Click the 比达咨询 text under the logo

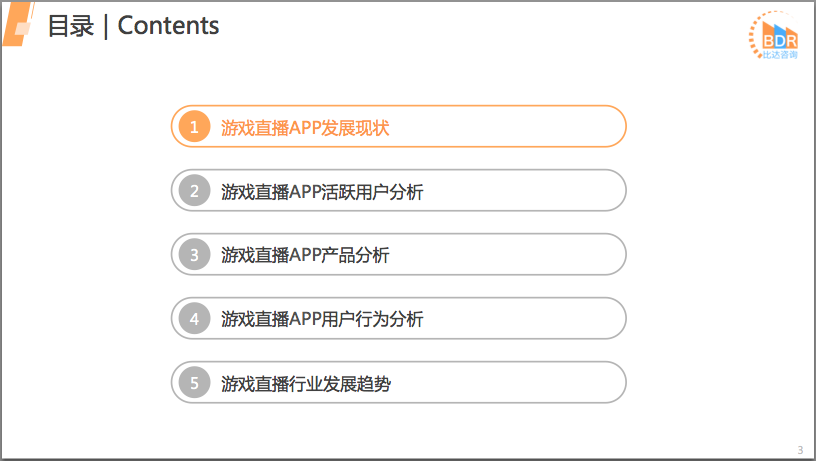(x=776, y=55)
